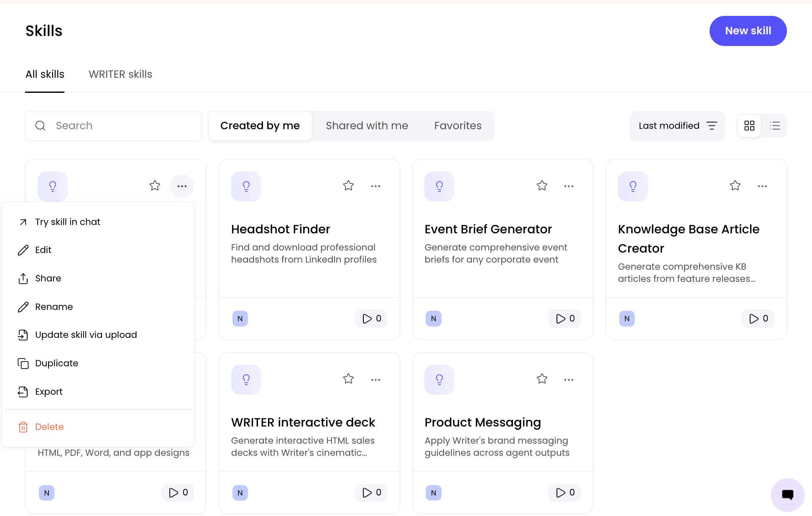Screen dimensions: 812x516
Task: Switch to list view layout icon
Action: click(775, 126)
